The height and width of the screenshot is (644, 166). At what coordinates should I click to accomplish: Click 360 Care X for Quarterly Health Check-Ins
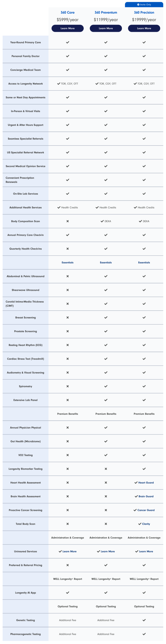coord(68,249)
